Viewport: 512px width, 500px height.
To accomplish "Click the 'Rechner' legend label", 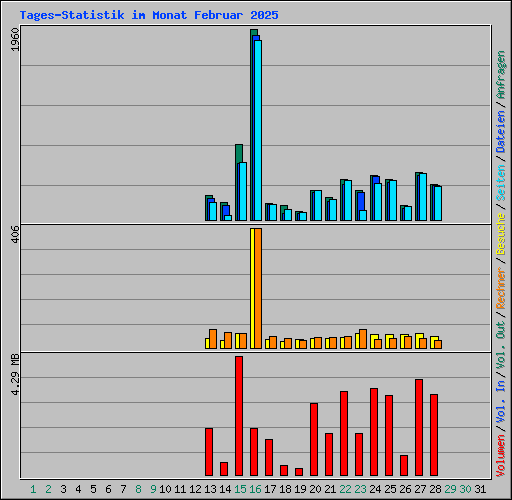I will tap(501, 288).
